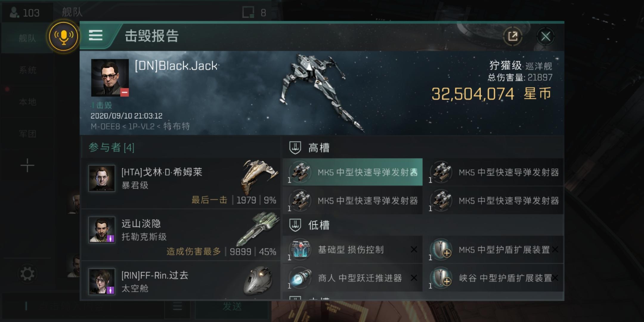The height and width of the screenshot is (322, 644).
Task: Open the hamburger menu in kill report
Action: pos(95,35)
